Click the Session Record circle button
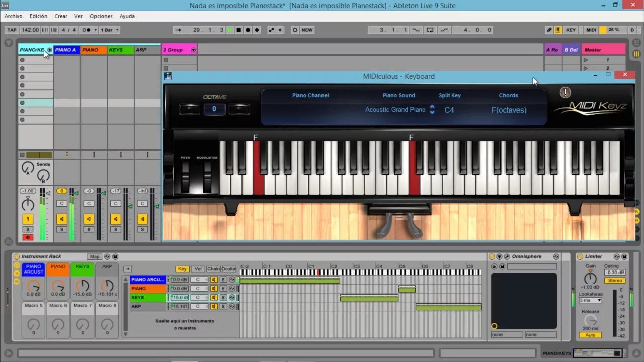The height and width of the screenshot is (362, 644). 295,30
